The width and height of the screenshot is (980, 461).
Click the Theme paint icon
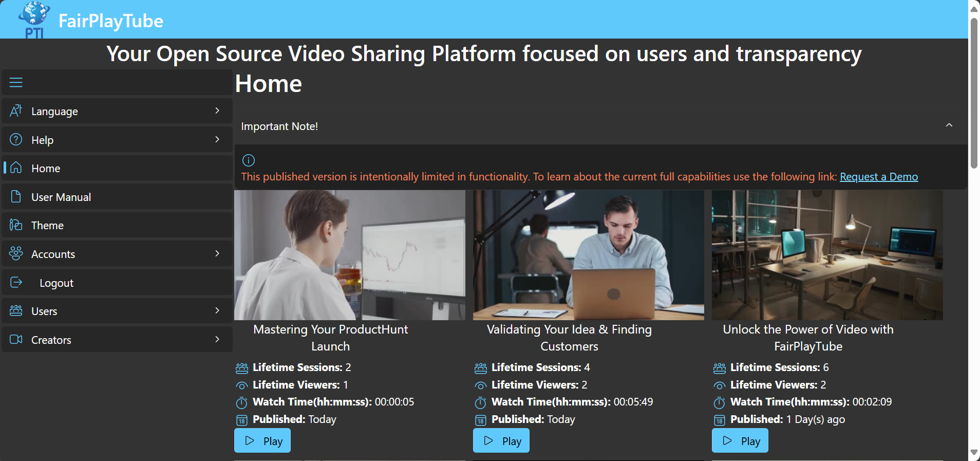(16, 225)
